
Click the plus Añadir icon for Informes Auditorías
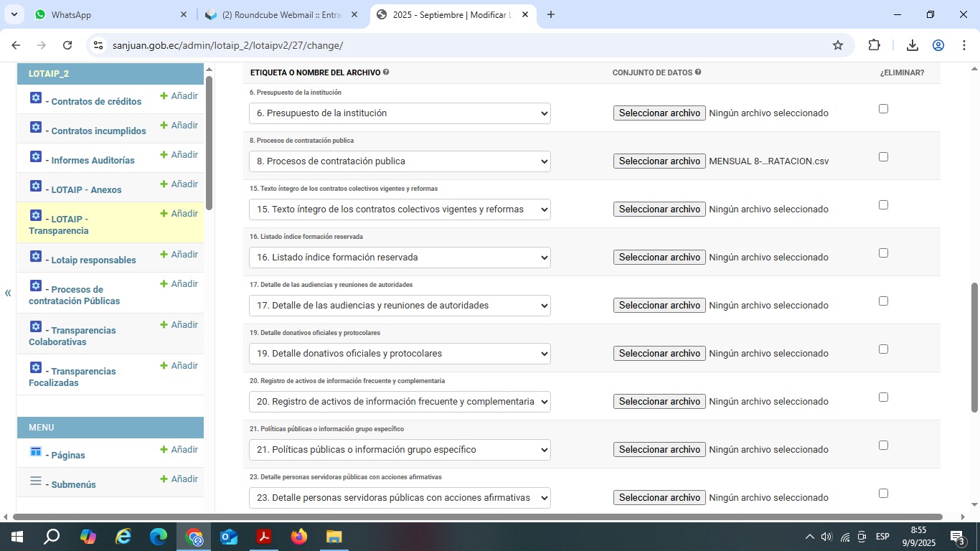(x=164, y=155)
